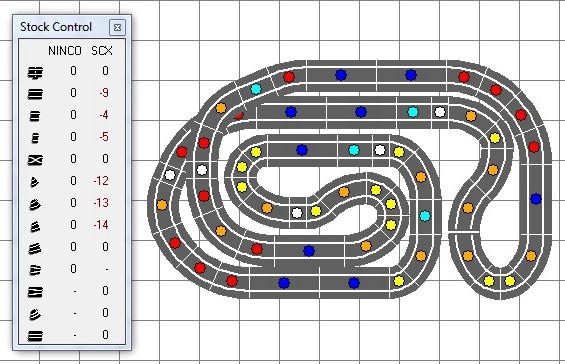Click the SCX stock value -9
Viewport: 565px width, 364px height.
point(104,93)
